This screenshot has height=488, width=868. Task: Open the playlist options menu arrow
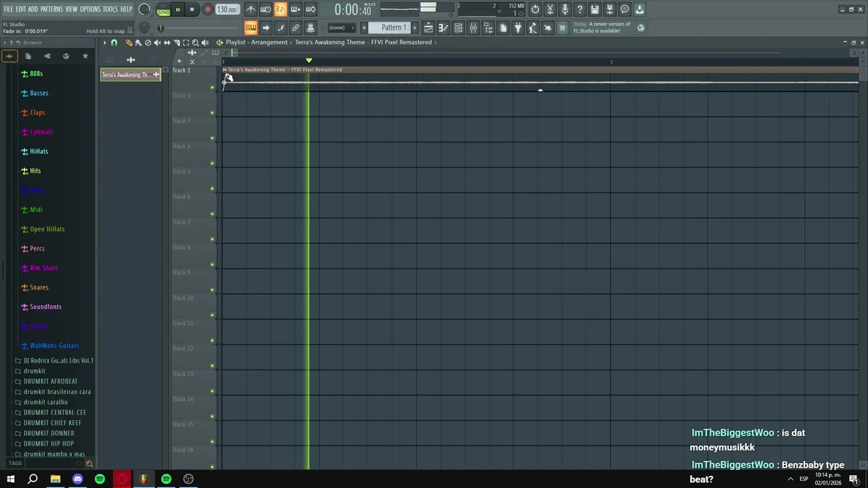(104, 43)
